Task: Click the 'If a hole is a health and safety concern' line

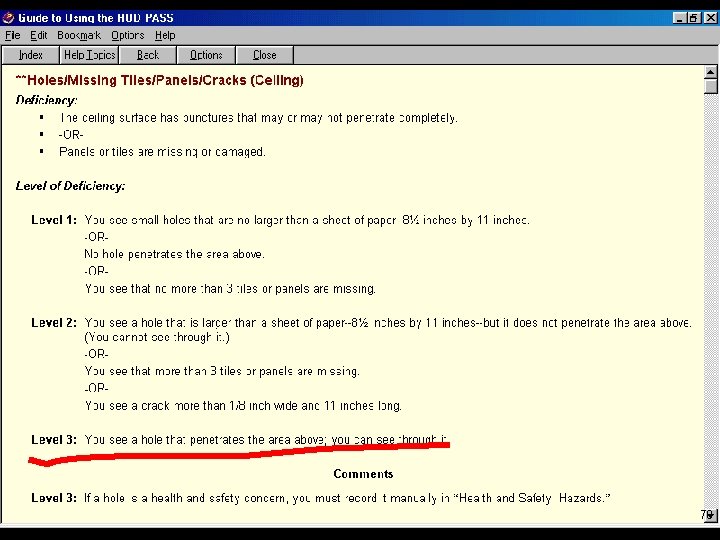Action: [x=347, y=498]
